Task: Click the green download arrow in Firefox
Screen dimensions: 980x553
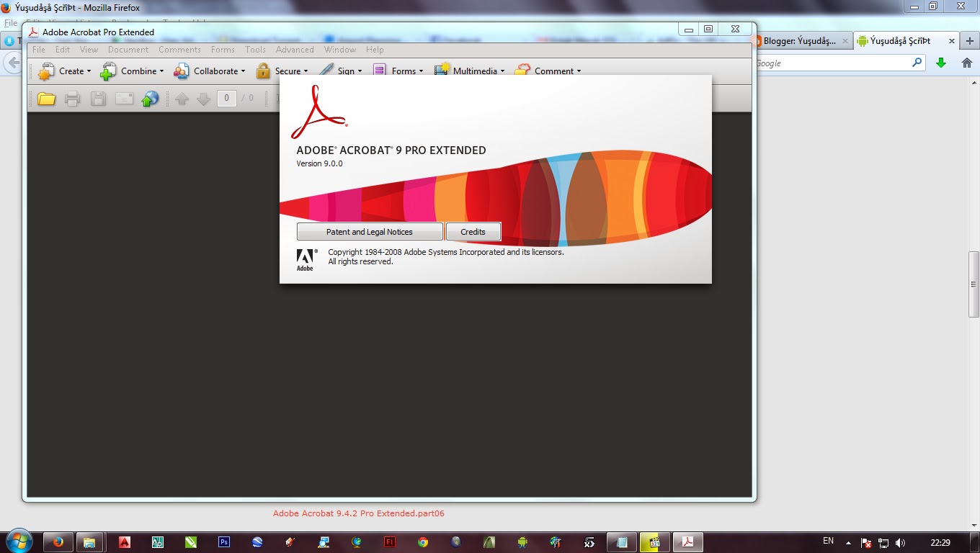Action: (x=941, y=63)
